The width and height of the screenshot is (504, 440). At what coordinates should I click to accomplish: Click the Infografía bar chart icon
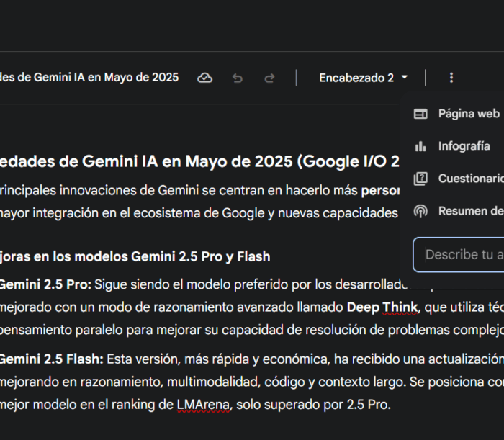click(x=420, y=147)
